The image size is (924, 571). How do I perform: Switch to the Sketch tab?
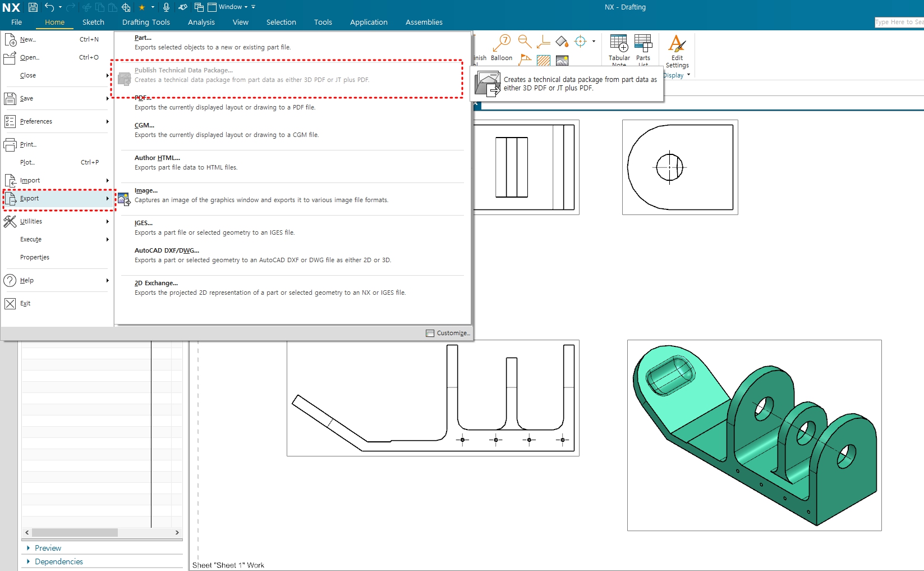click(93, 22)
